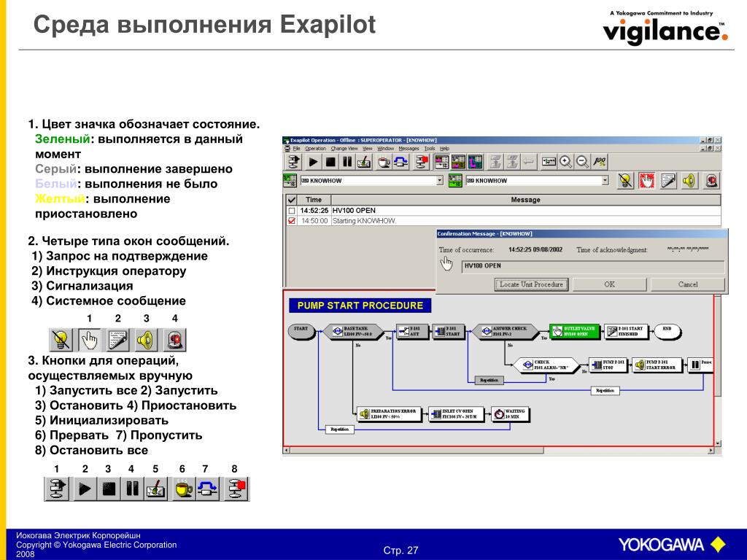
Task: Click the Message column header
Action: pos(525,200)
